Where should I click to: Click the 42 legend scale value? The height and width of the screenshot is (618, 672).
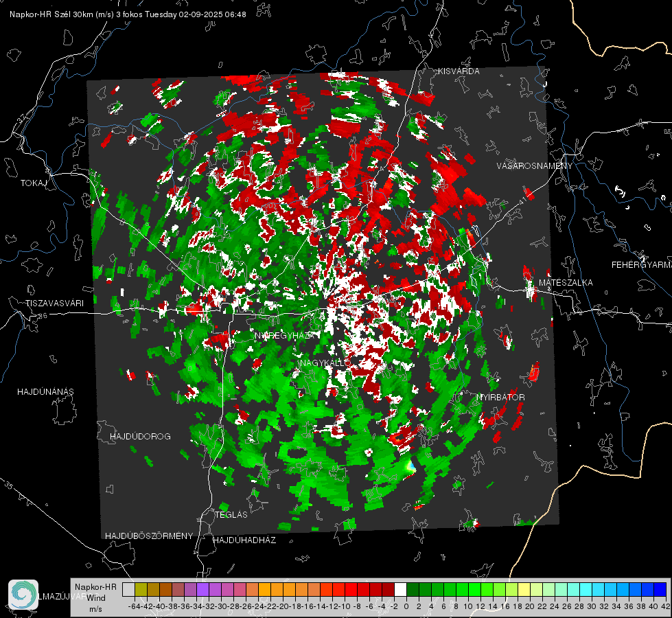click(666, 606)
